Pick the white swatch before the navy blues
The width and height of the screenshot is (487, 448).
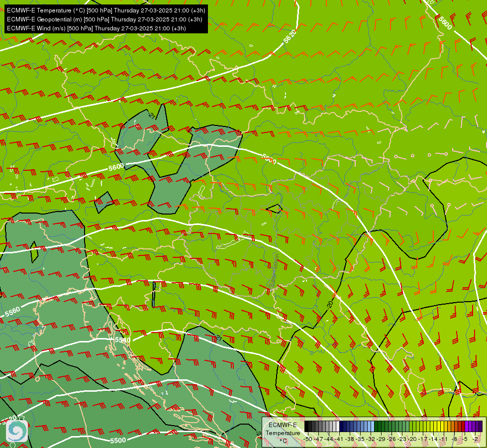[x=338, y=426]
